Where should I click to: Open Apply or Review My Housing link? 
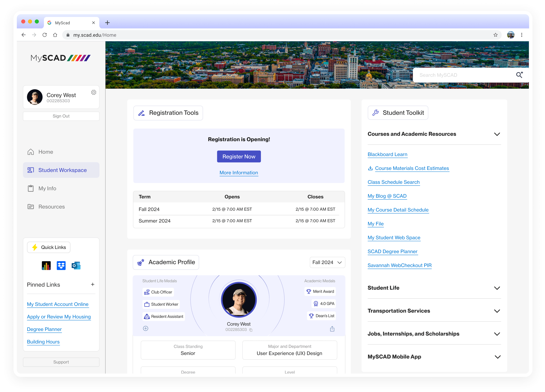coord(59,317)
